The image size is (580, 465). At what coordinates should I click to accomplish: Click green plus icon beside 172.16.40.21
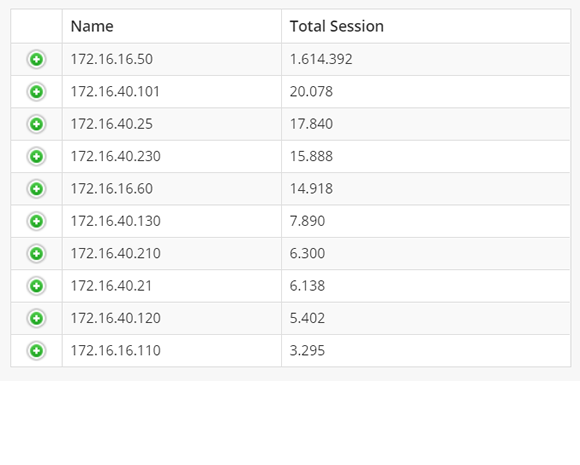36,286
